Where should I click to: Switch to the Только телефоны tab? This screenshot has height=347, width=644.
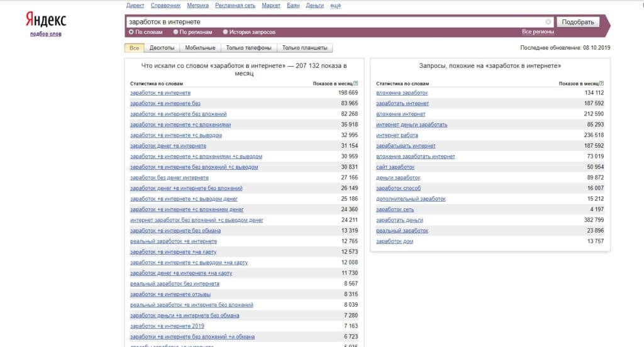[x=249, y=48]
